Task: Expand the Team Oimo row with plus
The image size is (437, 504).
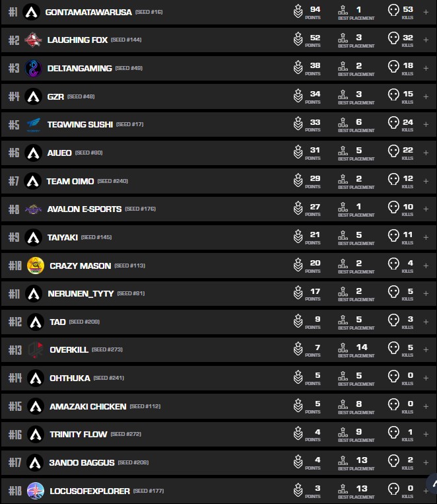Action: (426, 181)
